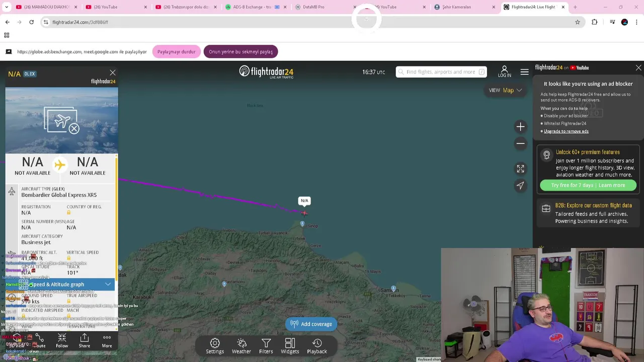The image size is (644, 362).
Task: Switch to MAMADOU DIAKHO YouTube tab
Action: [x=46, y=7]
